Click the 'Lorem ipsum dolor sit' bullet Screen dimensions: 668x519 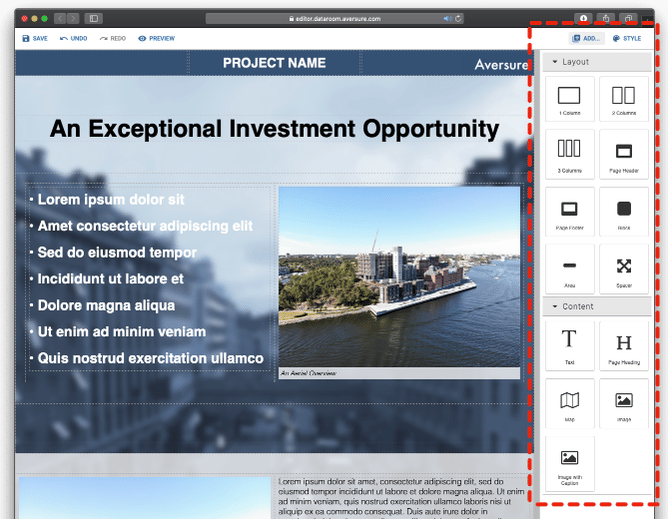pos(111,200)
